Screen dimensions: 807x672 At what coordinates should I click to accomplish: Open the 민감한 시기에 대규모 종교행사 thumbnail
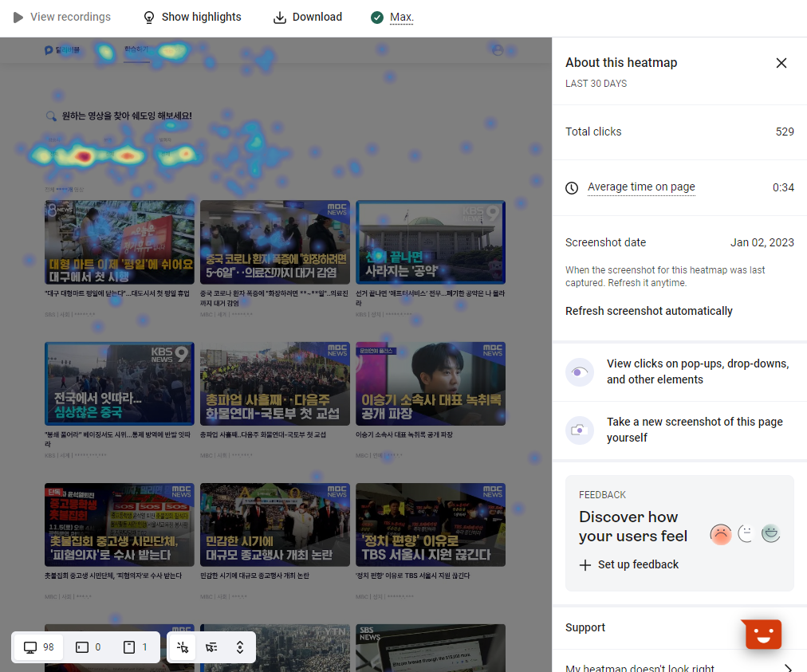(275, 525)
